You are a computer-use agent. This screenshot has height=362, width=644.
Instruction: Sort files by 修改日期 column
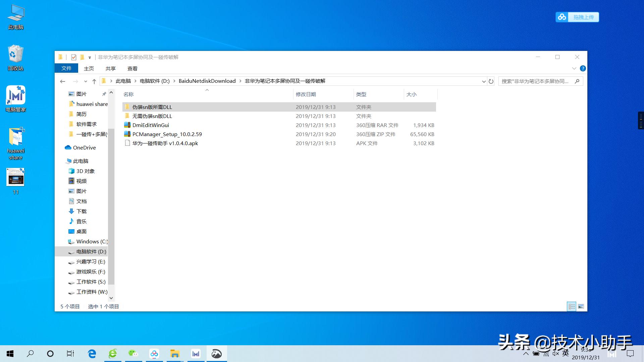[x=306, y=94]
